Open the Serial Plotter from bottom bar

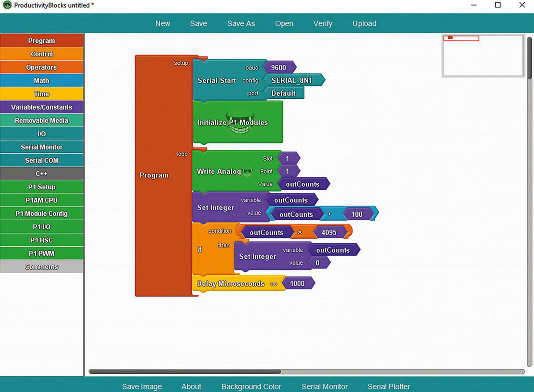(389, 387)
